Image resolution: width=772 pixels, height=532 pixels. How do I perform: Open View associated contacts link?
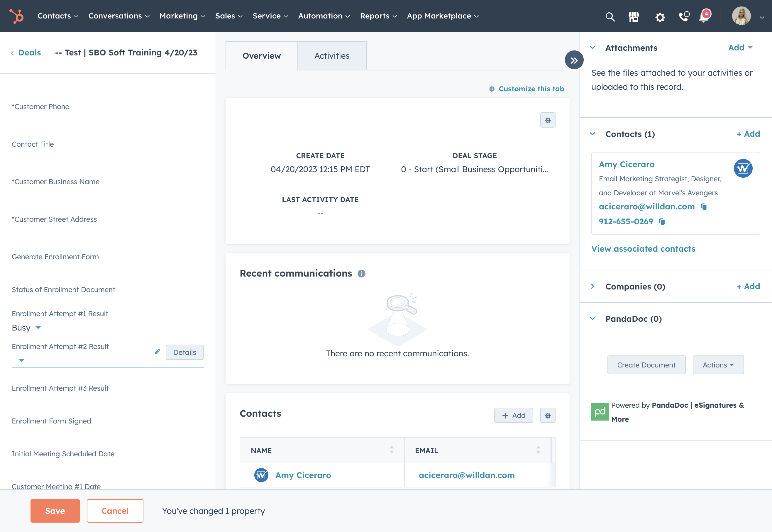(643, 249)
